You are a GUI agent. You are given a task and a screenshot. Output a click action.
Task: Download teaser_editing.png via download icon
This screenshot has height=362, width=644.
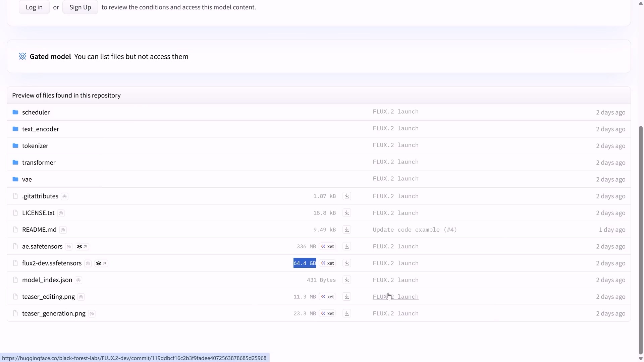point(347,297)
